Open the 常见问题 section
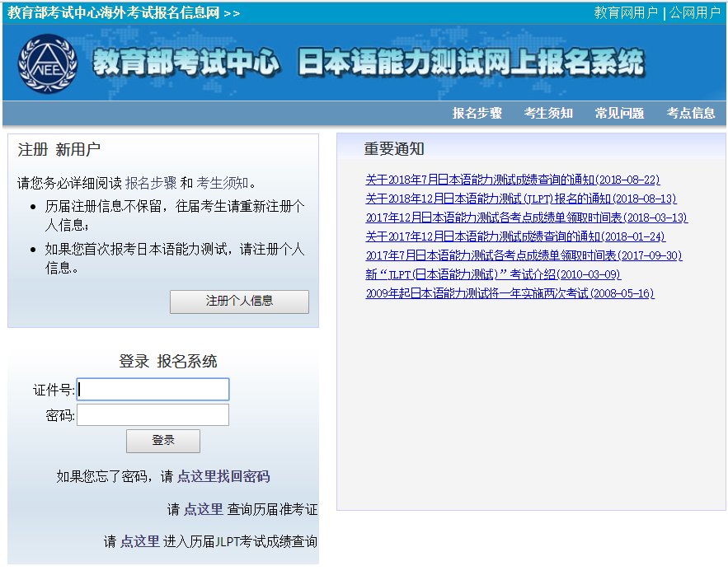Screen dimensions: 728x580 [619, 113]
